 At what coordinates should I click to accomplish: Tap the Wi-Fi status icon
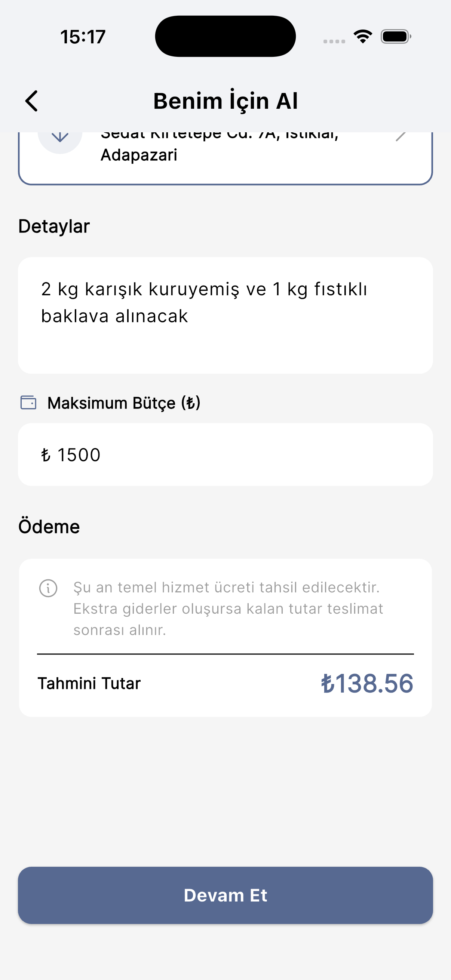363,37
